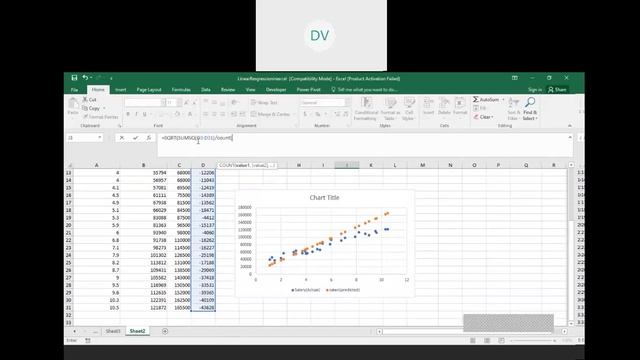Switch to the Formulas tab
Screen dimensions: 640x360
181,90
